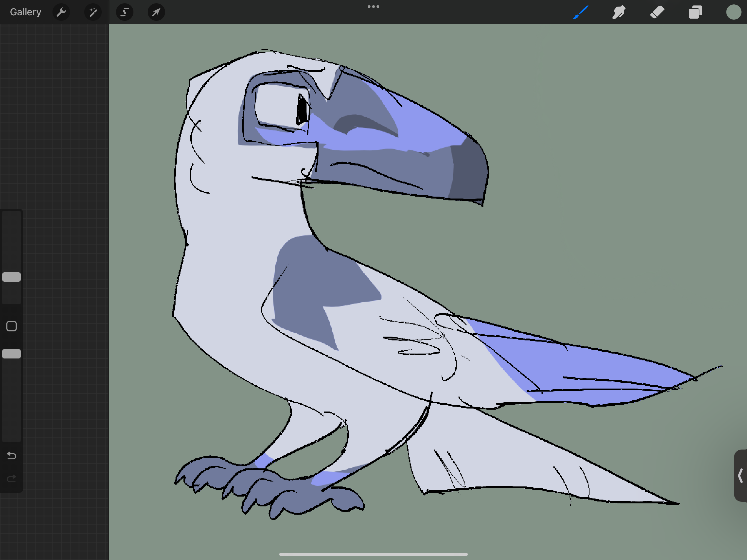
Task: Undo the last stroke
Action: [11, 456]
